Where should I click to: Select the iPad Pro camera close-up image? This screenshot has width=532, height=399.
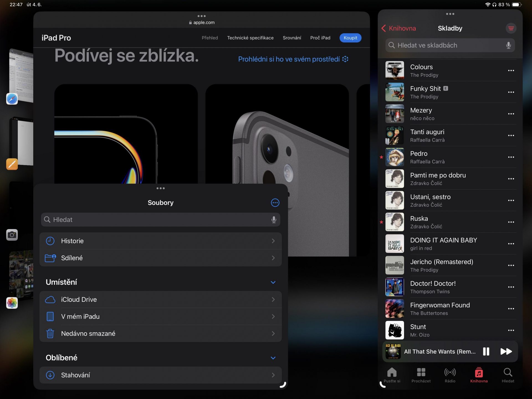[x=277, y=170]
